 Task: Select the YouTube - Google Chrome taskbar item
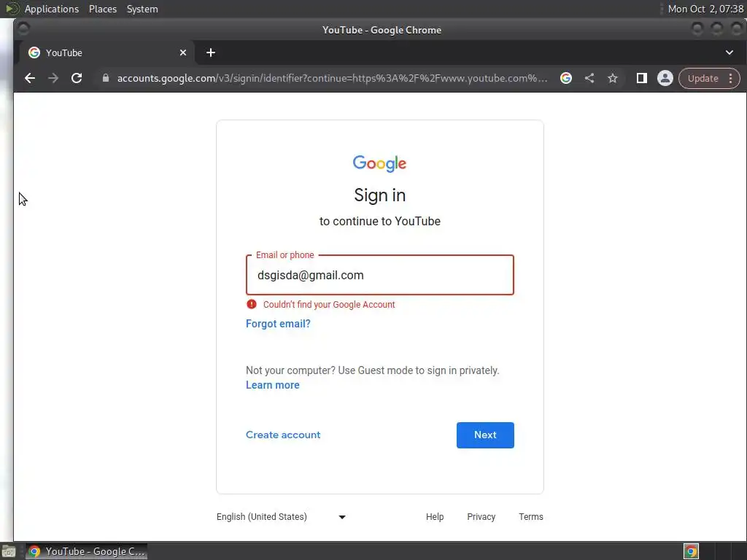[x=87, y=551]
